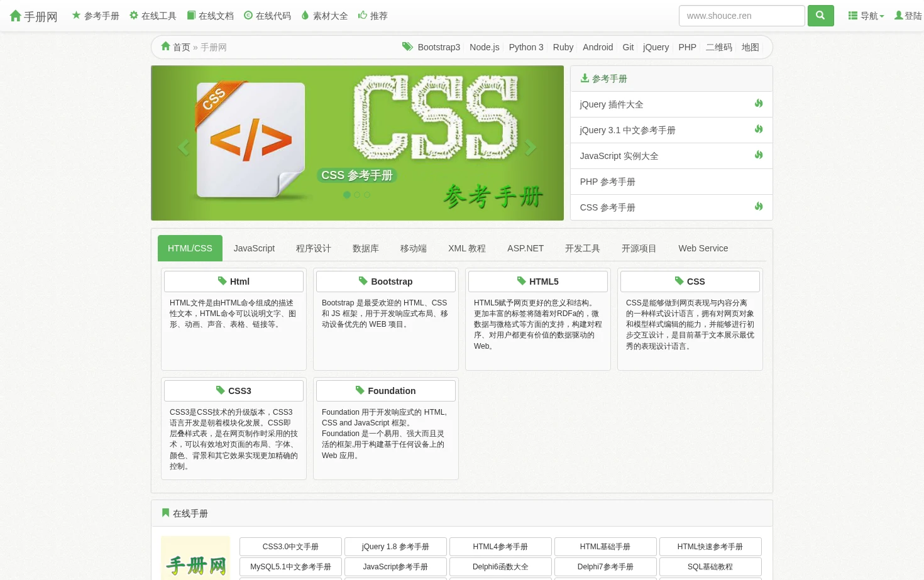Click the document icon next to 在线文档
924x580 pixels.
pos(191,15)
